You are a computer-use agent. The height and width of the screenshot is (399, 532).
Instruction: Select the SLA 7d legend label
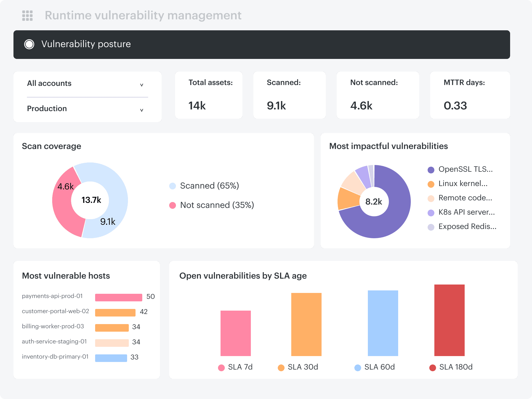(x=240, y=367)
